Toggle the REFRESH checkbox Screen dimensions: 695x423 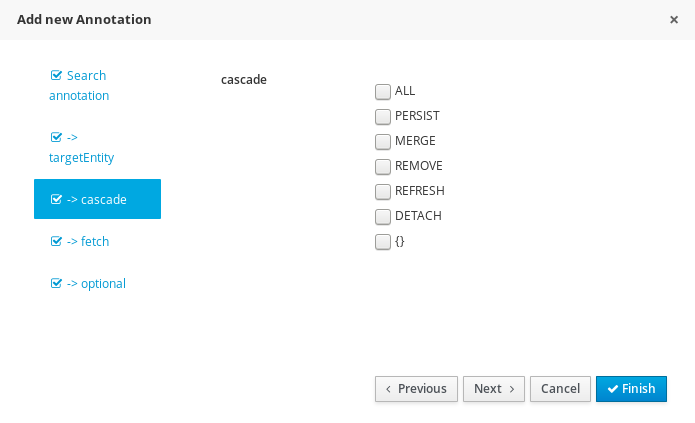coord(383,192)
